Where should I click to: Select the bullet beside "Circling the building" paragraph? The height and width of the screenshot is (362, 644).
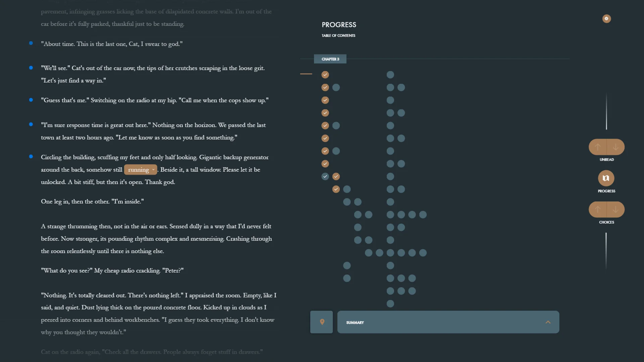point(31,157)
